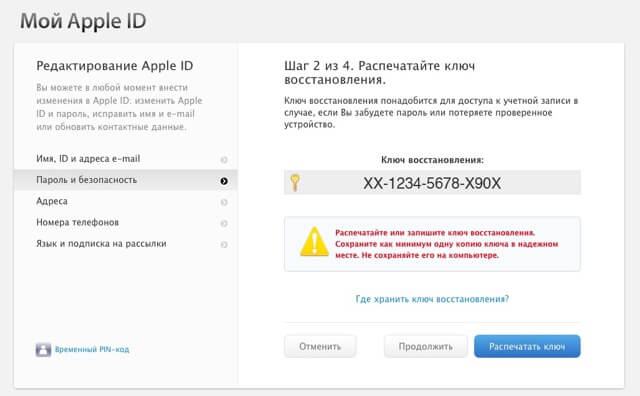Viewport: 640px width, 396px height.
Task: Click the recovery key code XX-1234-5678-X90X field
Action: (x=432, y=183)
